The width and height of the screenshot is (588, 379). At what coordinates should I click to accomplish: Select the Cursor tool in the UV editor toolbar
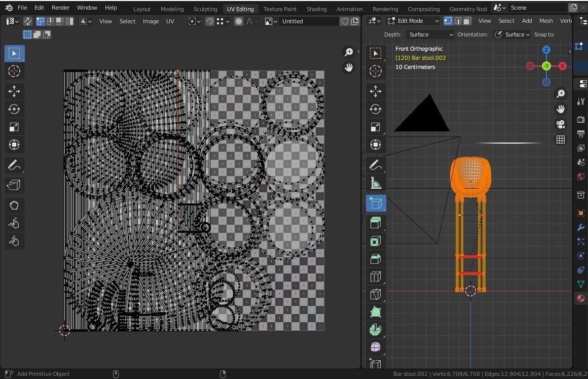point(14,72)
